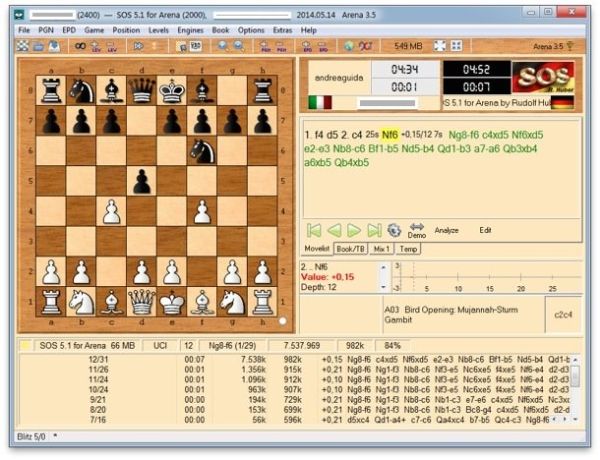600x460 pixels.
Task: Switch to the Book/TB tab
Action: click(x=351, y=247)
